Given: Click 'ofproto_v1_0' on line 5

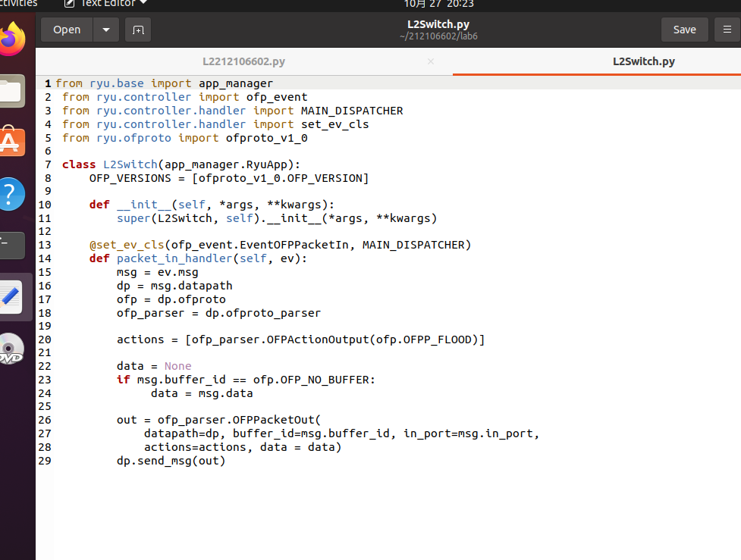Looking at the screenshot, I should point(266,139).
